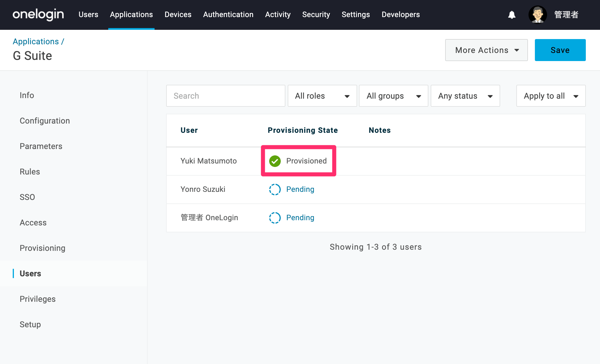Image resolution: width=600 pixels, height=364 pixels.
Task: Expand the Any status filter
Action: point(465,96)
